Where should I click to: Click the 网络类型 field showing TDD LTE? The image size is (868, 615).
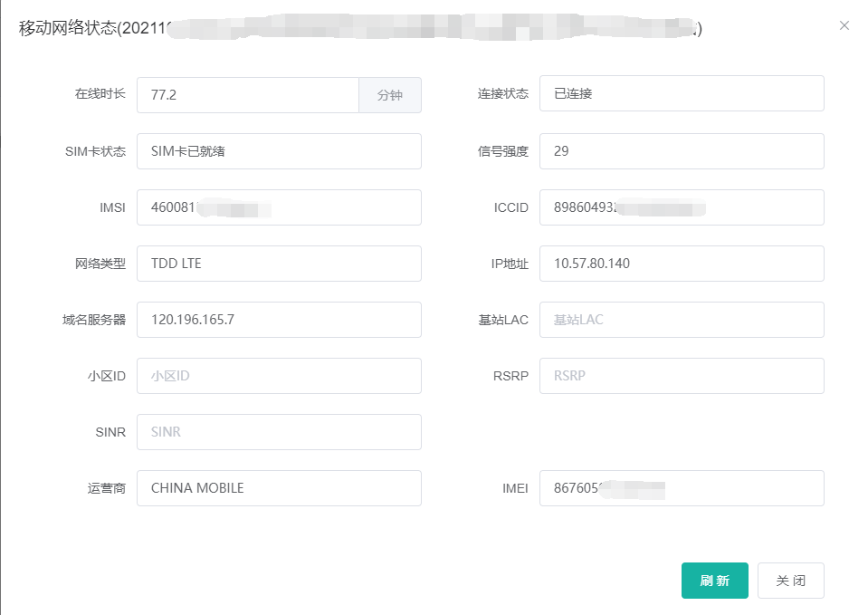279,264
